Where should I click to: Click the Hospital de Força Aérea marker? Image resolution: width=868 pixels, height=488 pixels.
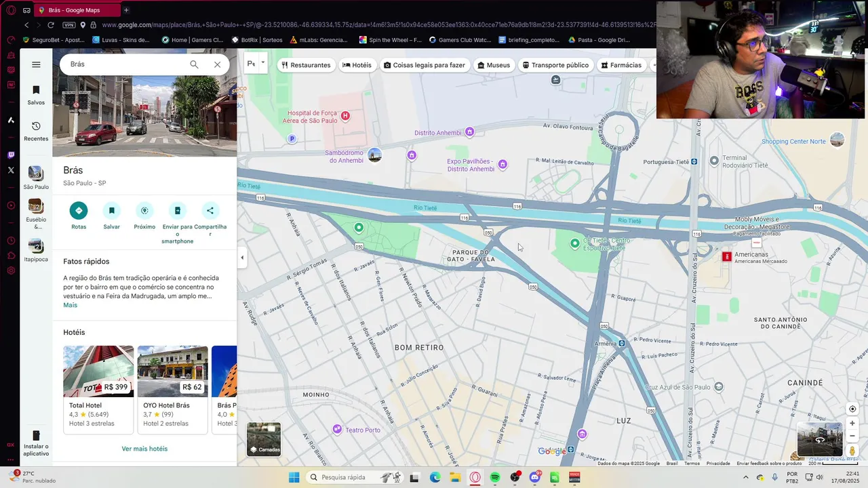(345, 116)
